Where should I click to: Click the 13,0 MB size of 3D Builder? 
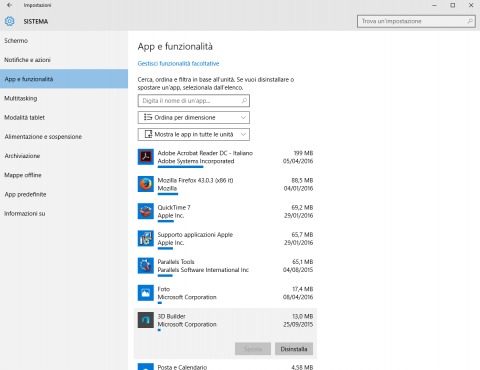(x=303, y=316)
